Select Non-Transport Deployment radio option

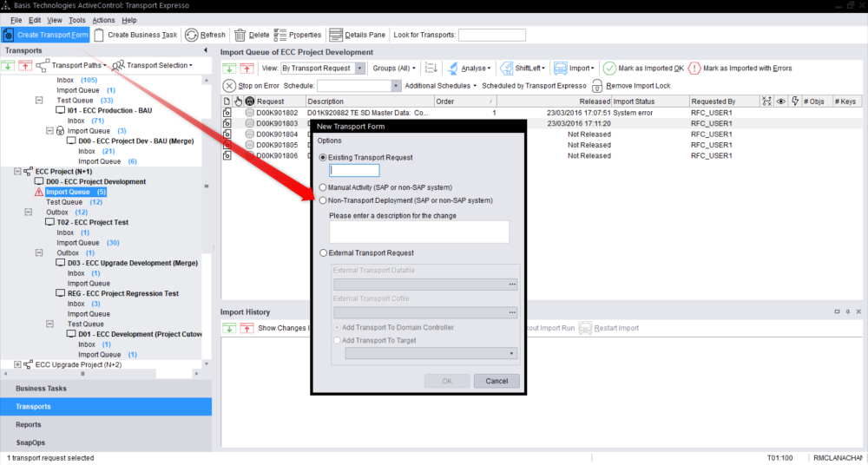coord(323,200)
